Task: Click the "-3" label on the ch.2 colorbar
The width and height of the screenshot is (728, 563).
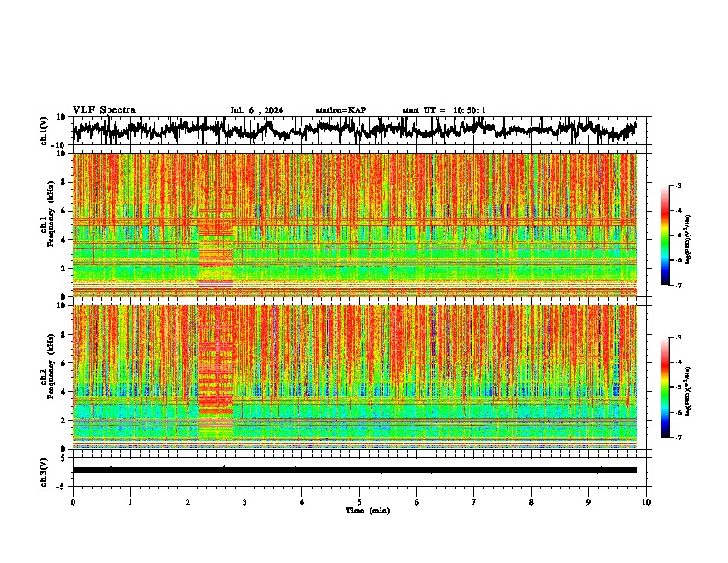Action: coord(677,338)
